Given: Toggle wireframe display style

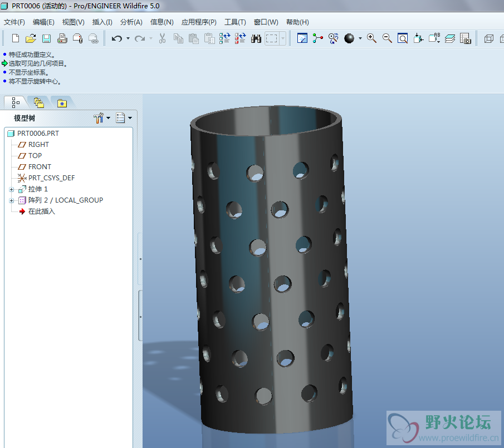Looking at the screenshot, I should 488,38.
